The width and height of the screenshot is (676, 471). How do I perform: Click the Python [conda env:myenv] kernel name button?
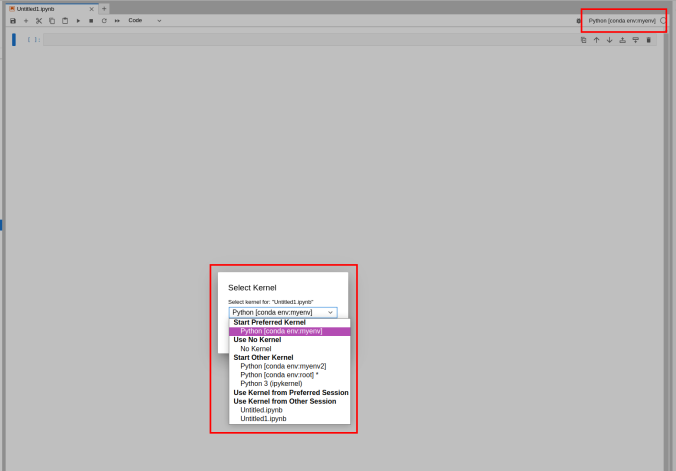[621, 20]
